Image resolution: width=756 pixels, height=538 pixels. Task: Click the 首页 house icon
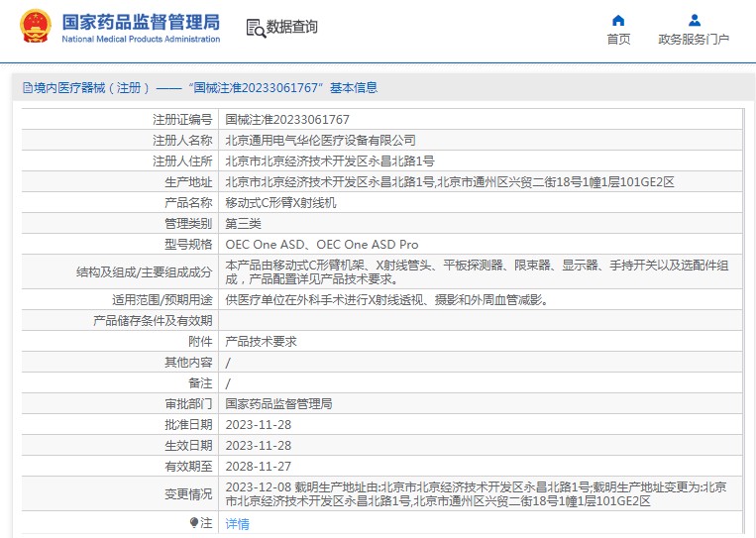(618, 21)
